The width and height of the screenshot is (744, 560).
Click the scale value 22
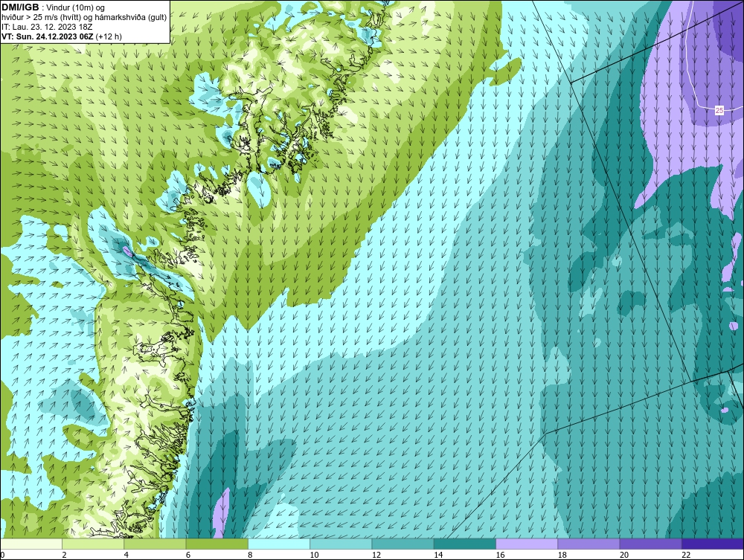[686, 556]
